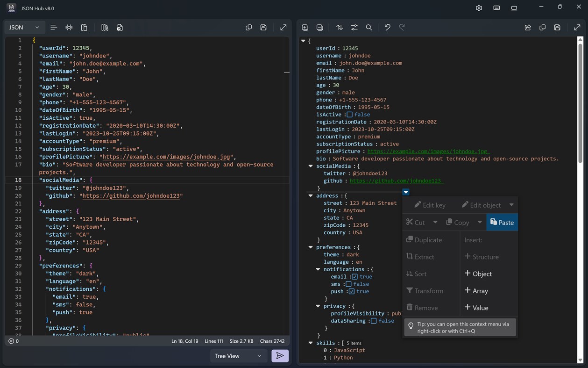Collapse the root object node in tree
Screen dimensions: 588x368
(x=303, y=41)
